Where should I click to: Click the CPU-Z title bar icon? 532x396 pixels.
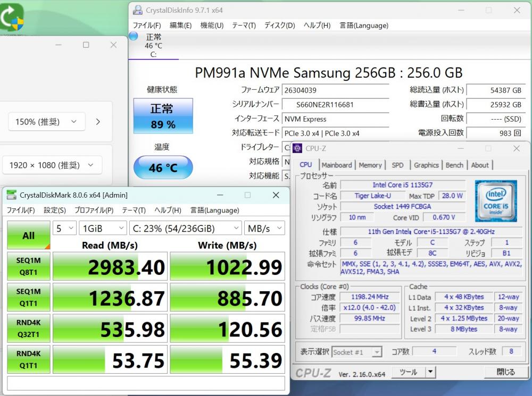[x=297, y=148]
